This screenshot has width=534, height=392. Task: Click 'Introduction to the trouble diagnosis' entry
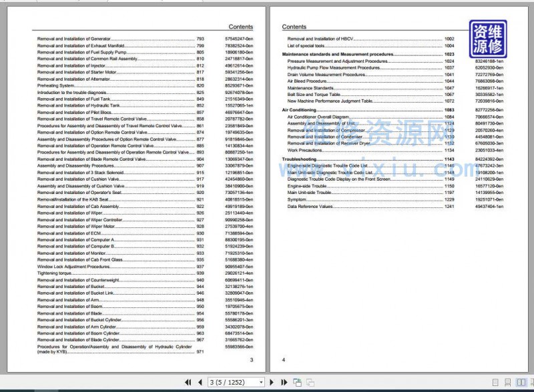coord(72,93)
